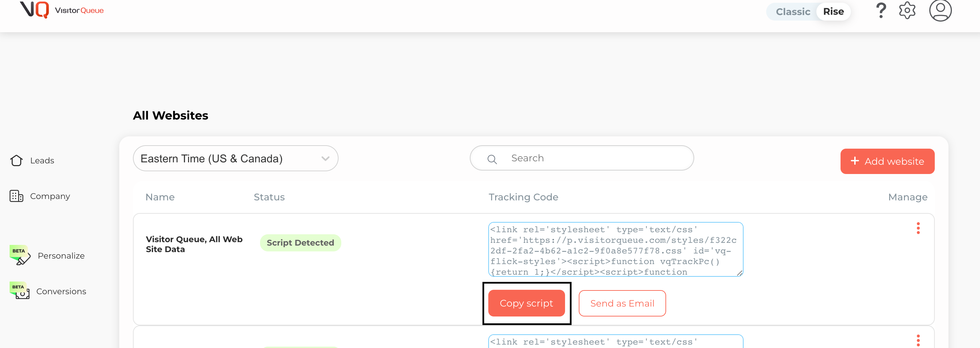Click the Visitor Queue logo
The width and height of the screenshot is (980, 348).
[x=62, y=10]
